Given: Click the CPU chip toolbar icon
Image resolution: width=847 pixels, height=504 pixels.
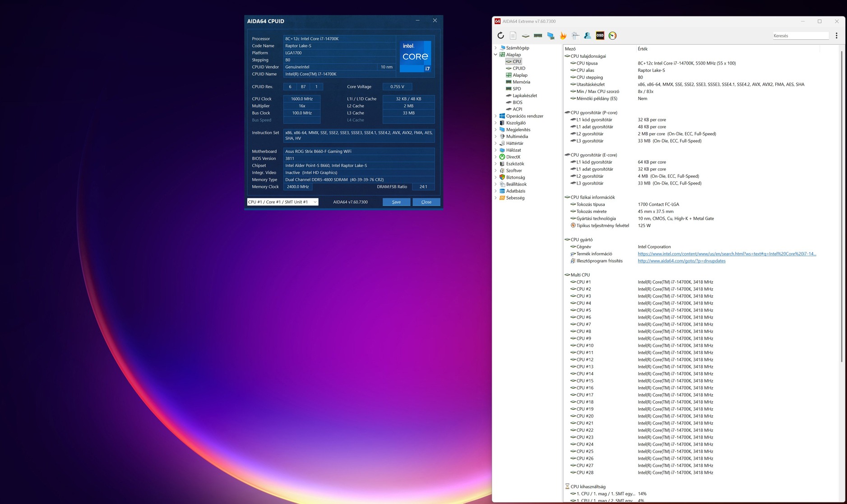Looking at the screenshot, I should click(x=525, y=36).
